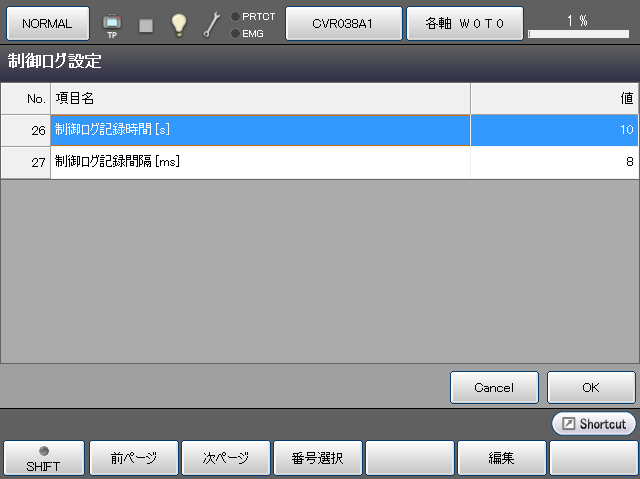Select row 27 制御ログ記録間隔 [ms]

[260, 162]
